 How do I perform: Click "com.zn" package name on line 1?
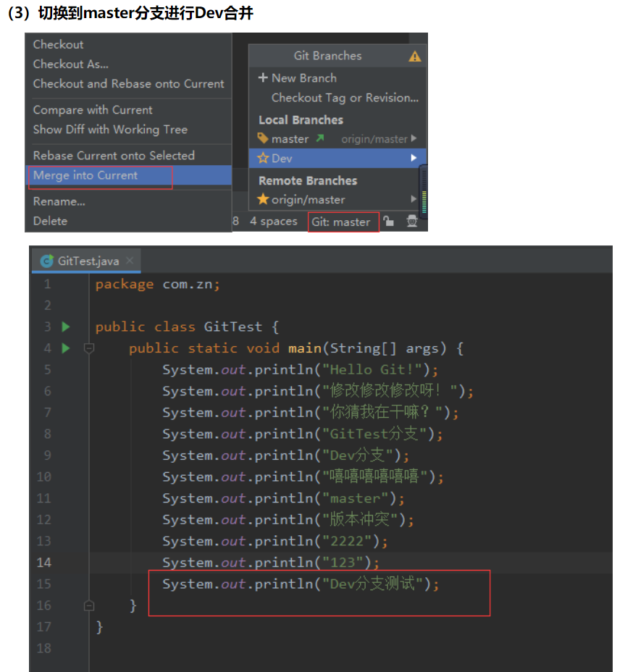[x=188, y=284]
